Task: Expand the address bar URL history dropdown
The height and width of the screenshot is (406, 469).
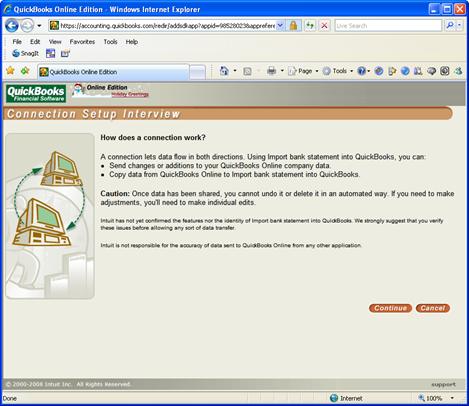Action: tap(281, 26)
